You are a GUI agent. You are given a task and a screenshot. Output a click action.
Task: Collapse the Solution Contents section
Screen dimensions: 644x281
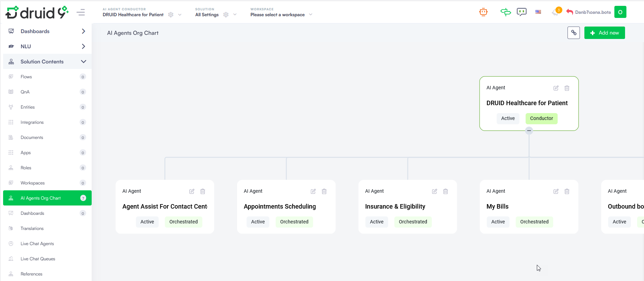[83, 62]
